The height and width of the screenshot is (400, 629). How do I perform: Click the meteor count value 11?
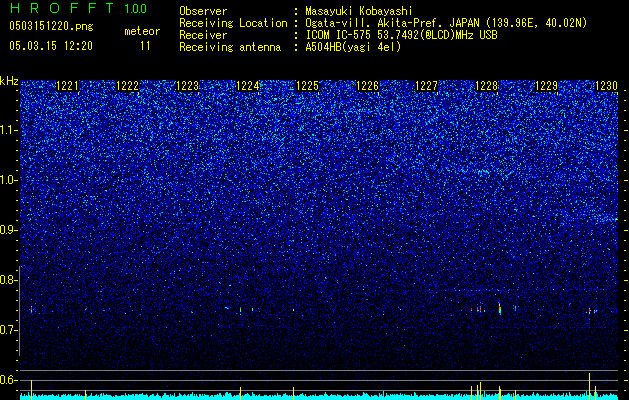pos(145,46)
